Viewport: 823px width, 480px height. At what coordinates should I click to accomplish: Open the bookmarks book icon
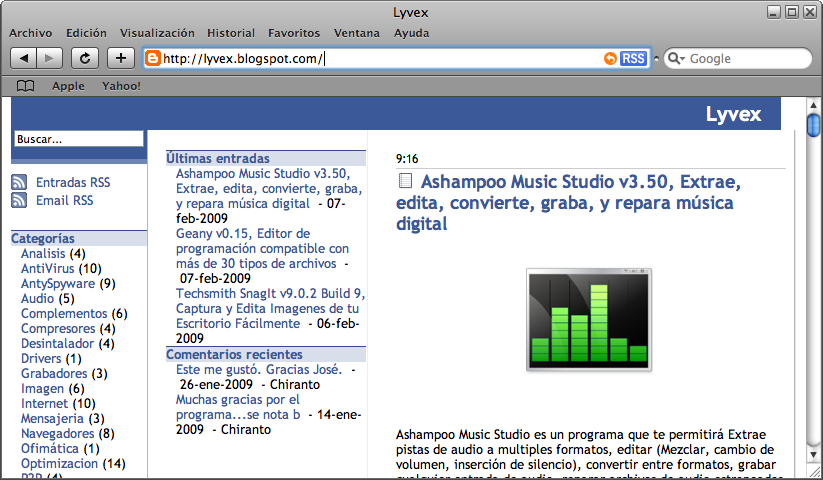[25, 86]
